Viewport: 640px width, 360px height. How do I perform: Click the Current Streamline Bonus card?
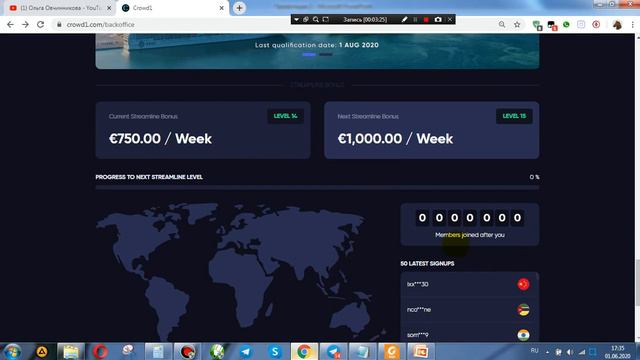click(203, 130)
